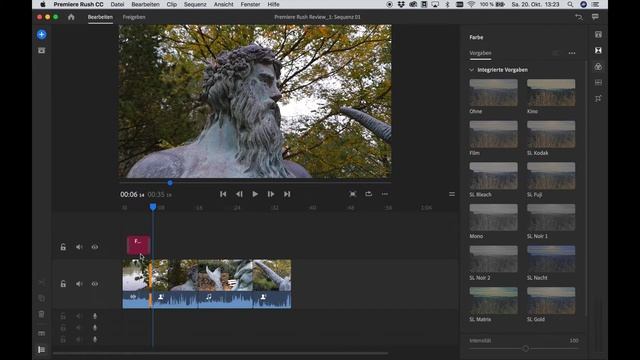
Task: Open the Premiere Rush CC app menu
Action: tap(78, 4)
